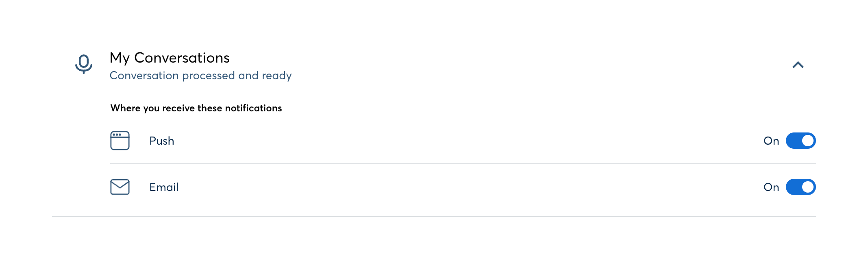The image size is (868, 269).
Task: Click the blue track of the Push switch
Action: 793,141
